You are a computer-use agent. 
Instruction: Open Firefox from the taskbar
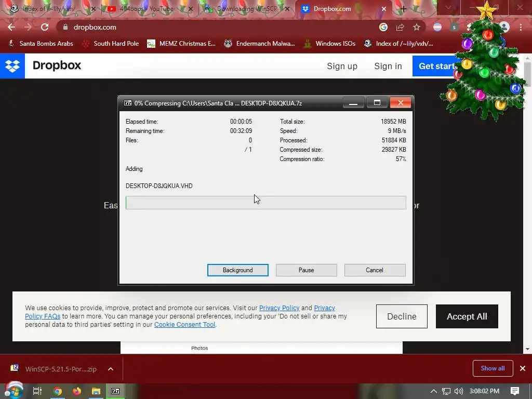(77, 391)
